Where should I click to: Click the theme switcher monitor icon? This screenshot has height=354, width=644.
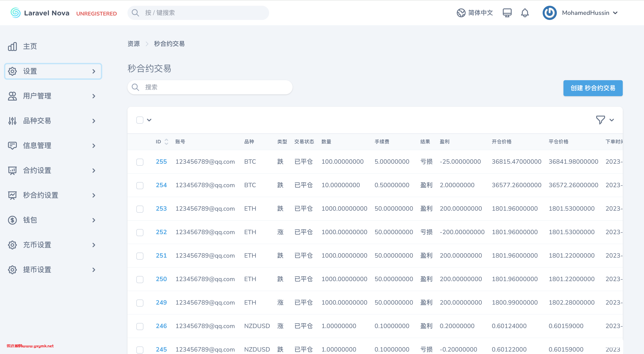(x=507, y=13)
